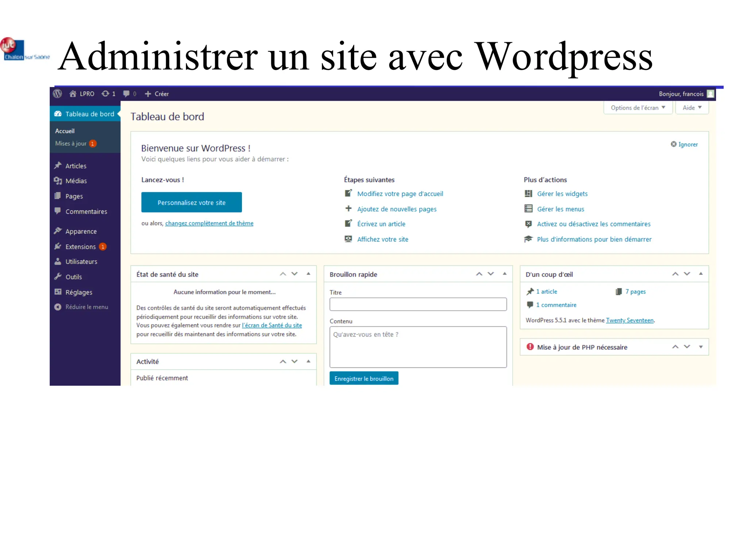Click 1 article link
The width and height of the screenshot is (747, 560).
546,292
